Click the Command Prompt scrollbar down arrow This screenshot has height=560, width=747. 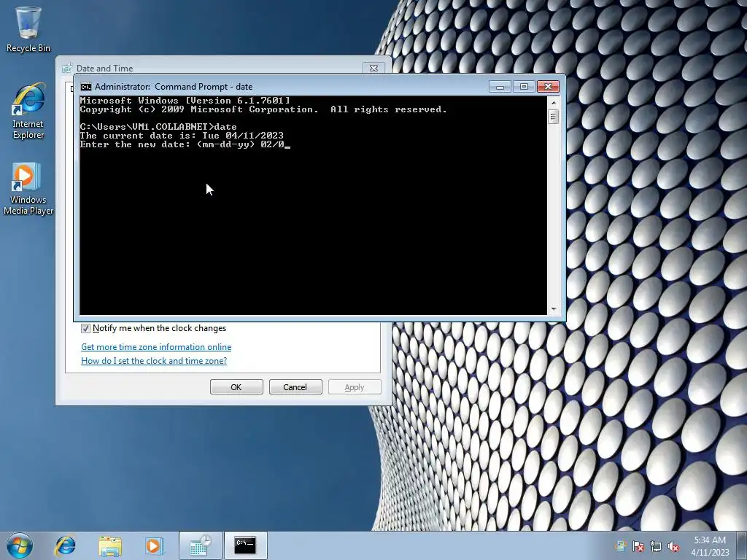pos(554,309)
